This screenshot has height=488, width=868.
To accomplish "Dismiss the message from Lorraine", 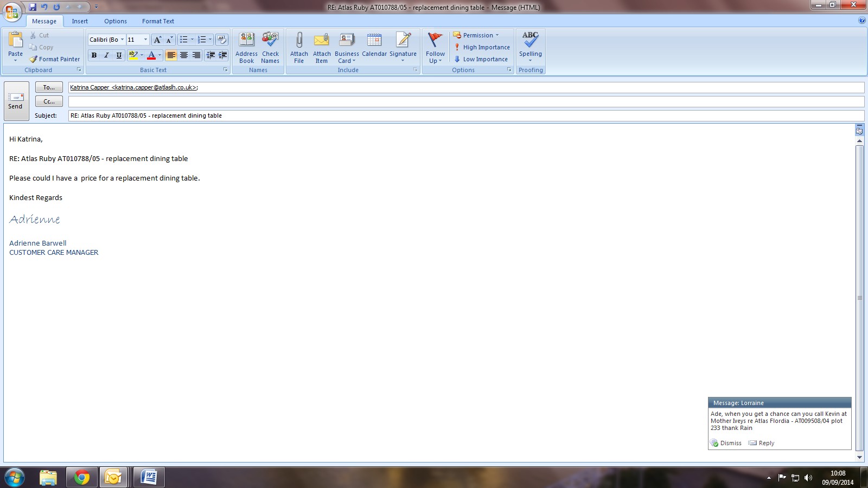I will point(726,443).
